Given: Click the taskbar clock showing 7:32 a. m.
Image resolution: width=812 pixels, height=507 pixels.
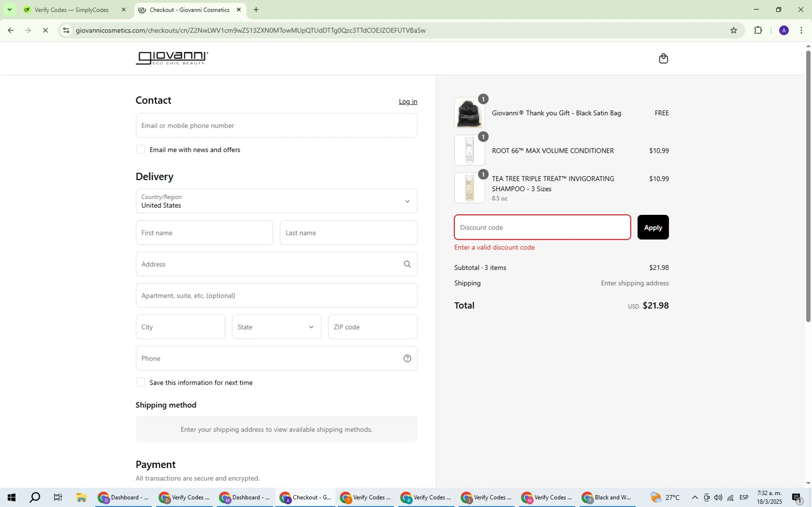Looking at the screenshot, I should pos(769,497).
